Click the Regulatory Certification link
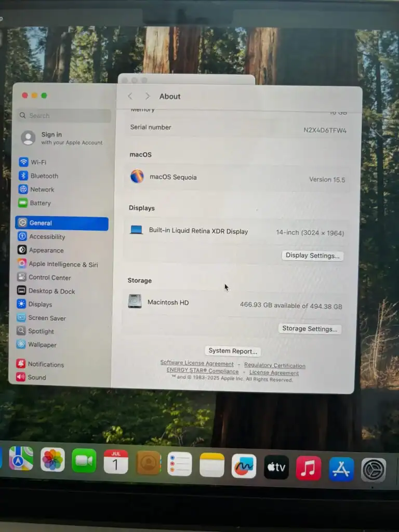Screen dimensions: 399x532 [x=275, y=366]
